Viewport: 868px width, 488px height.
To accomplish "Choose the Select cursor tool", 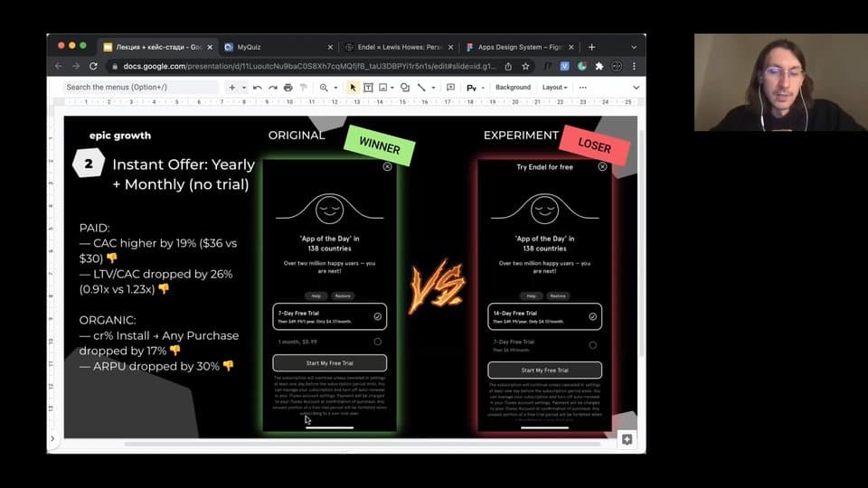I will (x=353, y=88).
